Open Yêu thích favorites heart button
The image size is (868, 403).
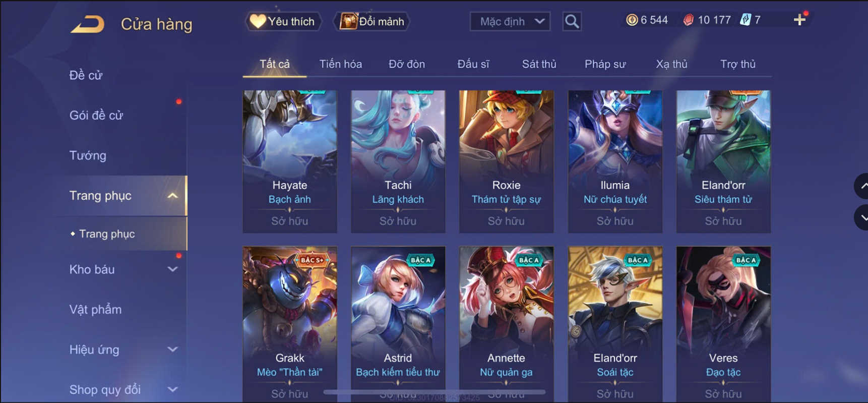283,21
